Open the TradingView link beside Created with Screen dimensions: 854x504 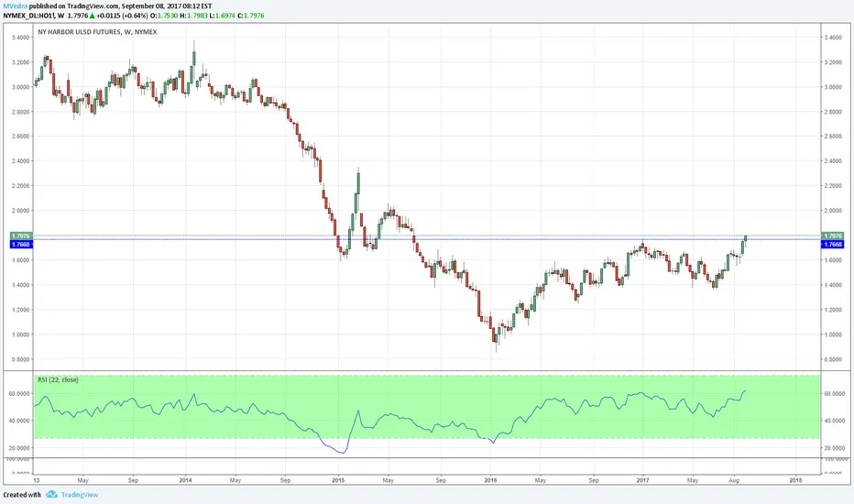pyautogui.click(x=80, y=495)
